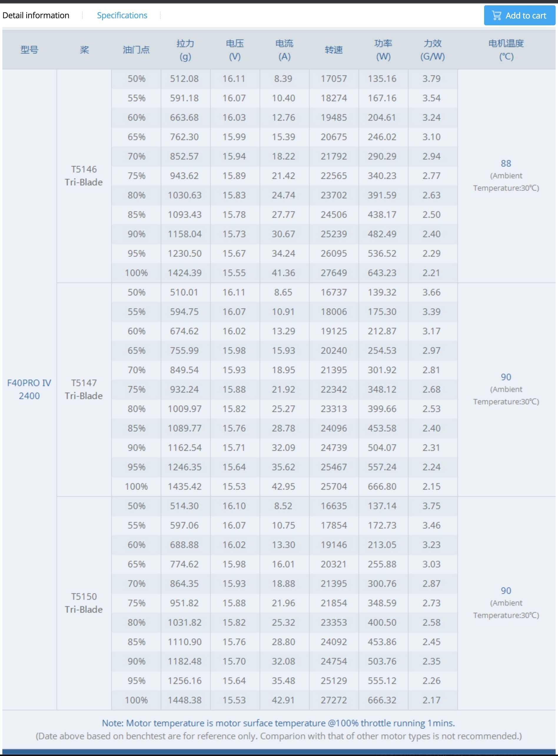Click the 1424.39 thrust value cell
Viewport: 558px width, 756px height.
185,273
